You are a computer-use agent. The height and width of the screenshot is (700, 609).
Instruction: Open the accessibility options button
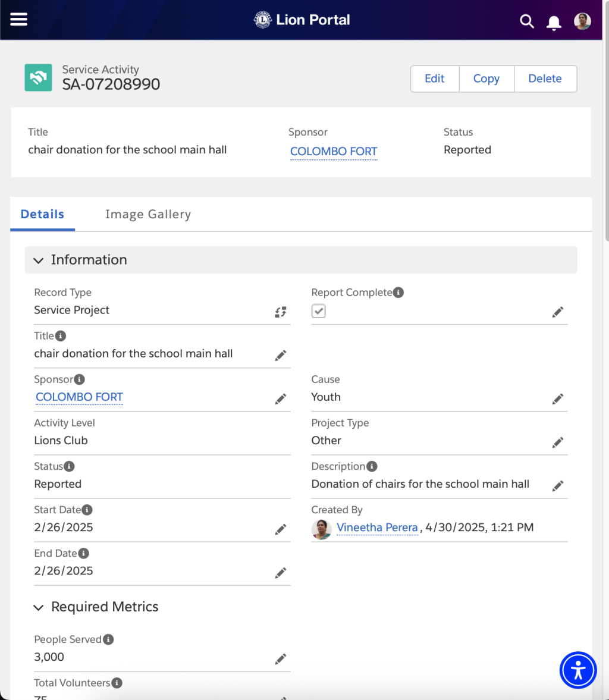pos(578,670)
